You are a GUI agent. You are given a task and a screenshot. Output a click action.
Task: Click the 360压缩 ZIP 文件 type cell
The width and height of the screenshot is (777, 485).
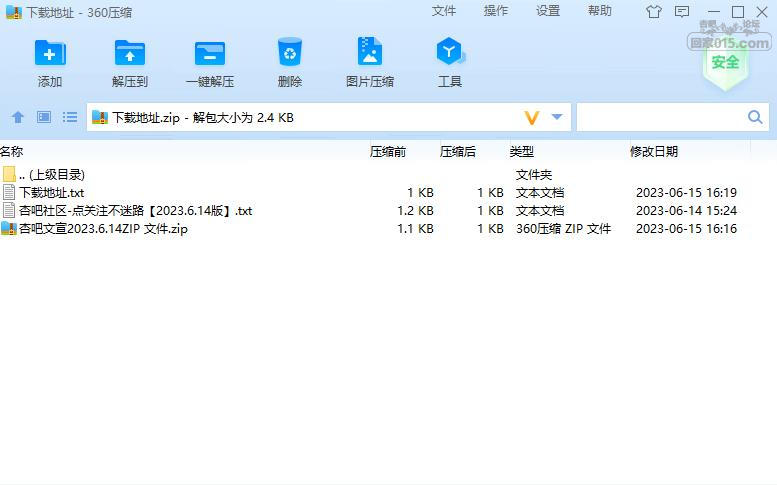563,228
